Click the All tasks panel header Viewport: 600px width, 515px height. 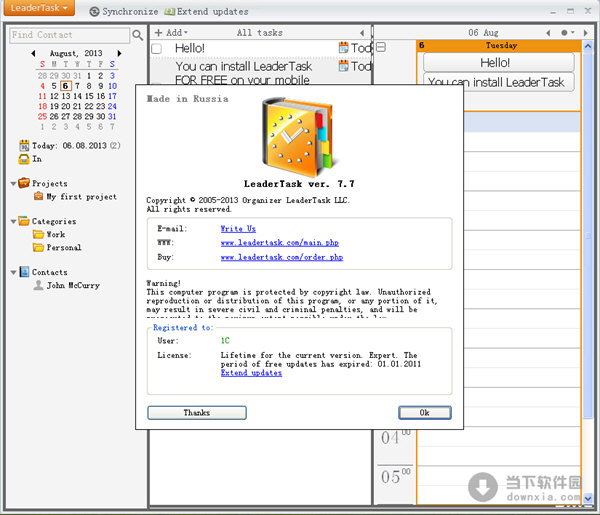[259, 33]
